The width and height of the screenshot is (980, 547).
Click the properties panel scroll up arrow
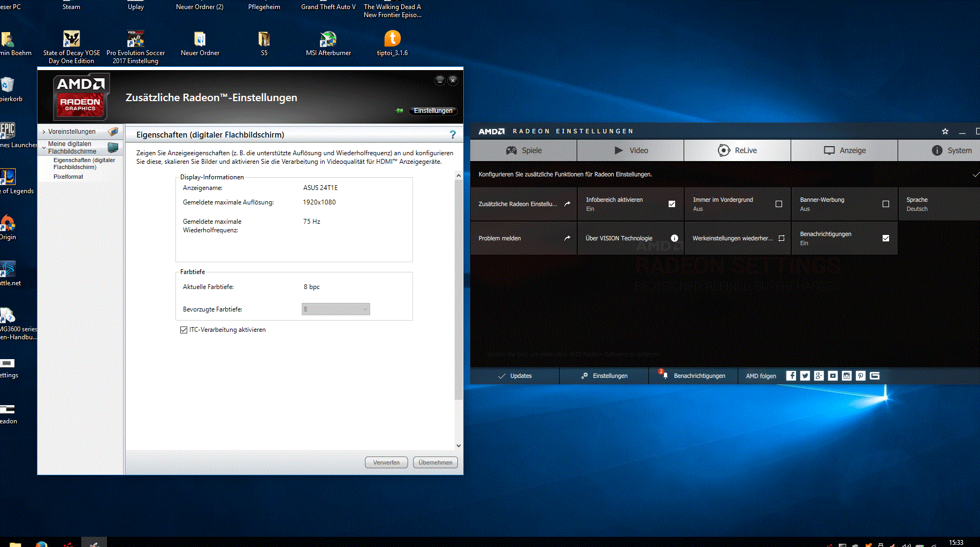pyautogui.click(x=458, y=176)
